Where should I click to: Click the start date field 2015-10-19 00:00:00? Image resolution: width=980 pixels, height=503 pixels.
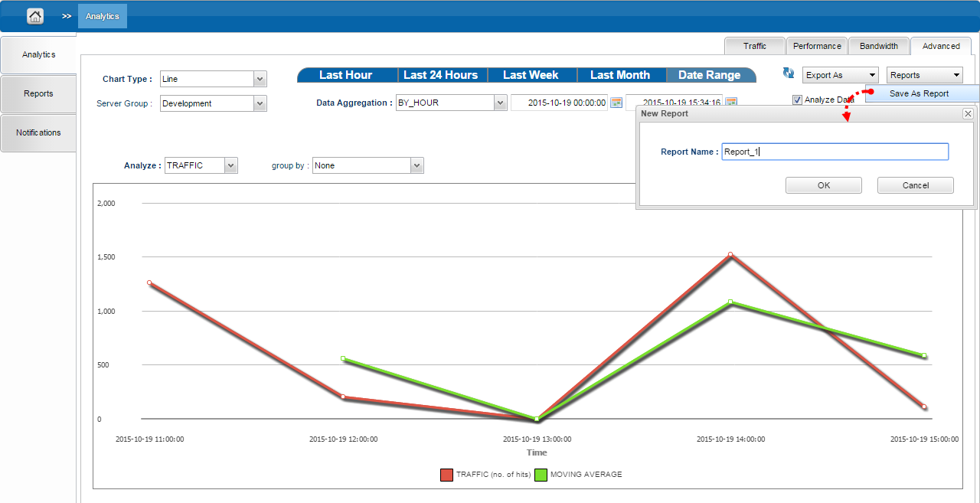[559, 103]
